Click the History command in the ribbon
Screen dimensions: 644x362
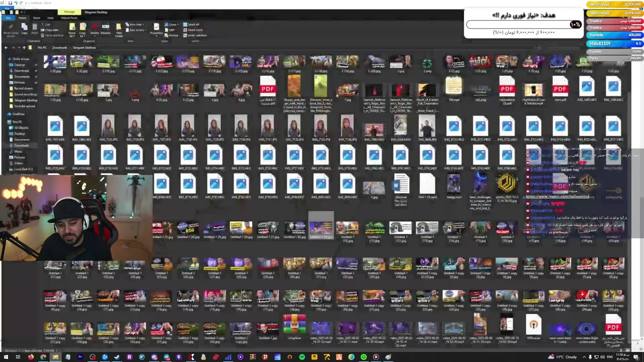pyautogui.click(x=171, y=35)
